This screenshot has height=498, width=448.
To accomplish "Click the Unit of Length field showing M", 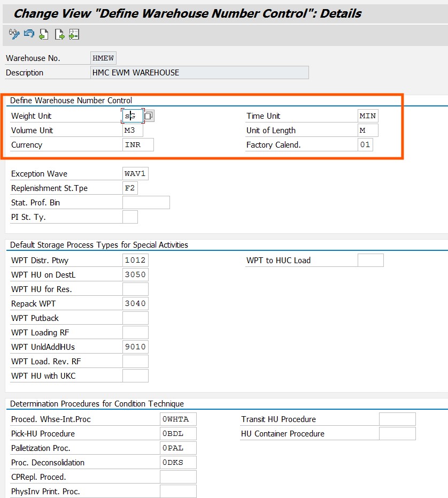I will pos(368,131).
